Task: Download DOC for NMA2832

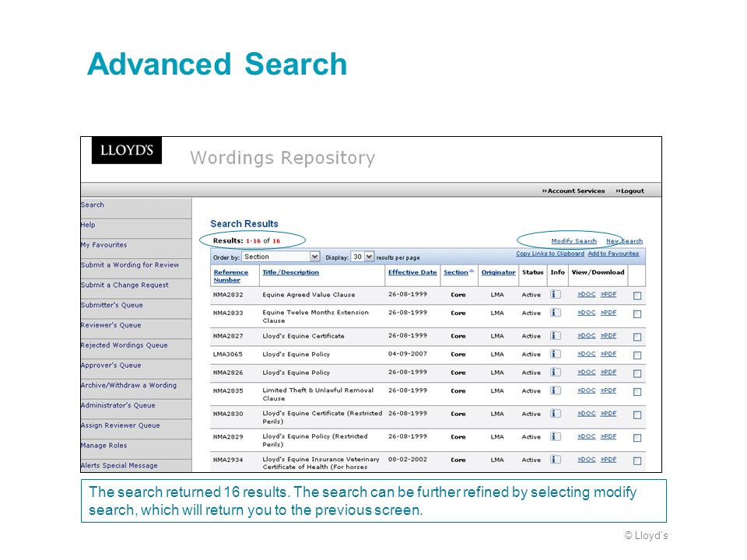Action: [587, 294]
